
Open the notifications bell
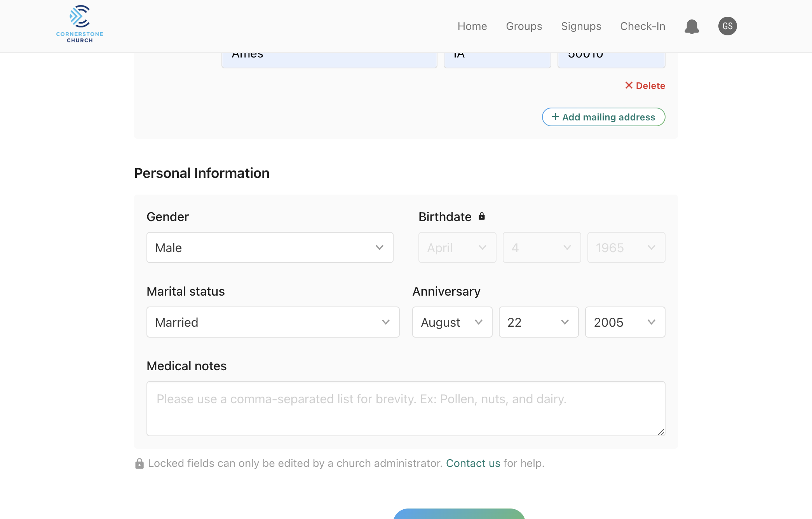pyautogui.click(x=692, y=26)
